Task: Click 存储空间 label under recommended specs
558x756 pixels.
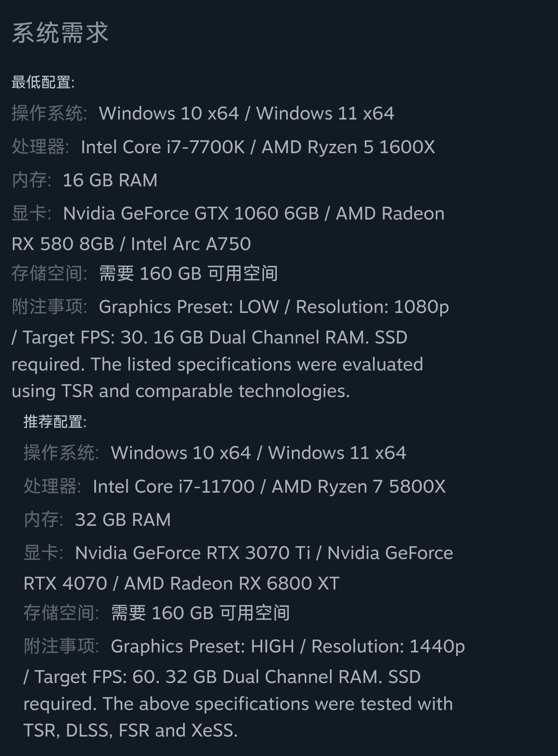Action: point(61,613)
